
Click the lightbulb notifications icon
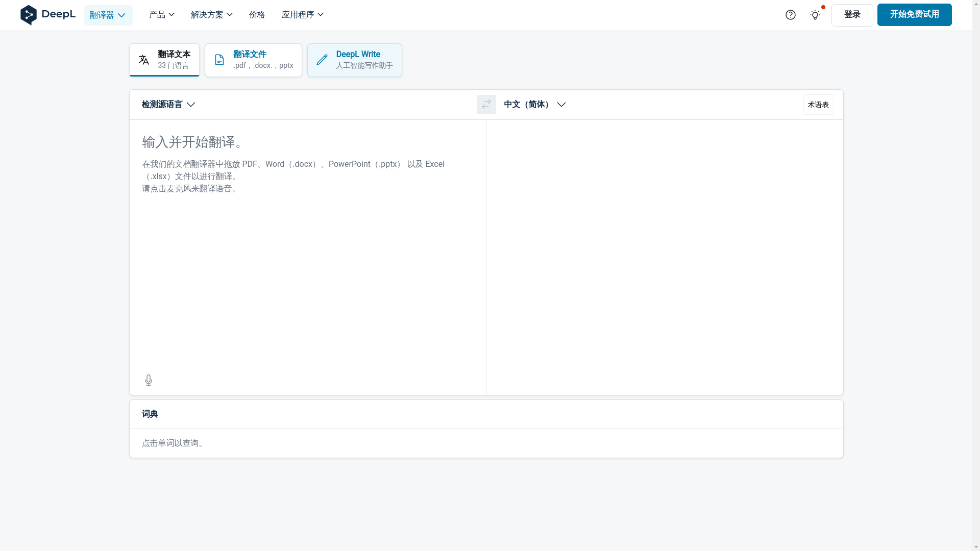click(815, 15)
